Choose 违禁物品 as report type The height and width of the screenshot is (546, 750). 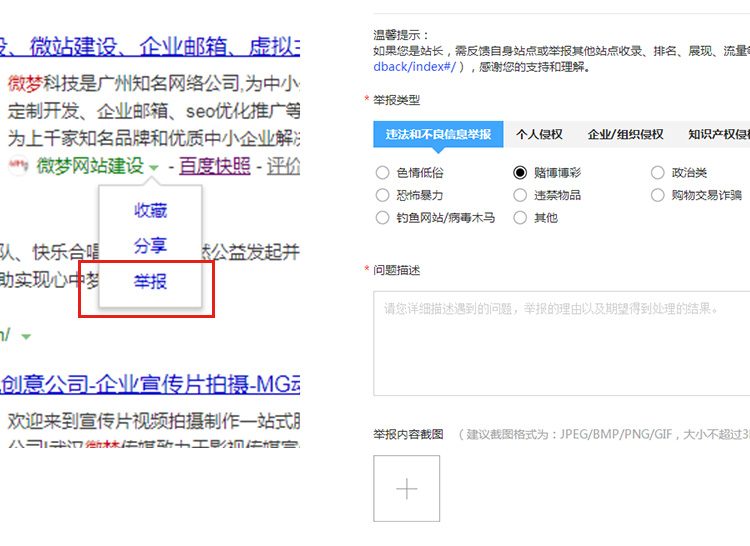click(520, 195)
